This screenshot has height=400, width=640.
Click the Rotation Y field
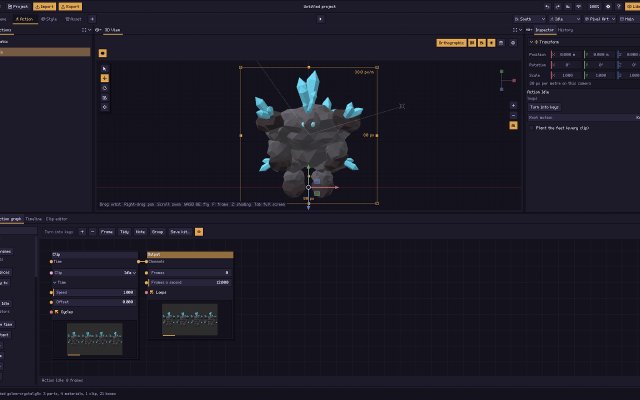click(x=599, y=65)
